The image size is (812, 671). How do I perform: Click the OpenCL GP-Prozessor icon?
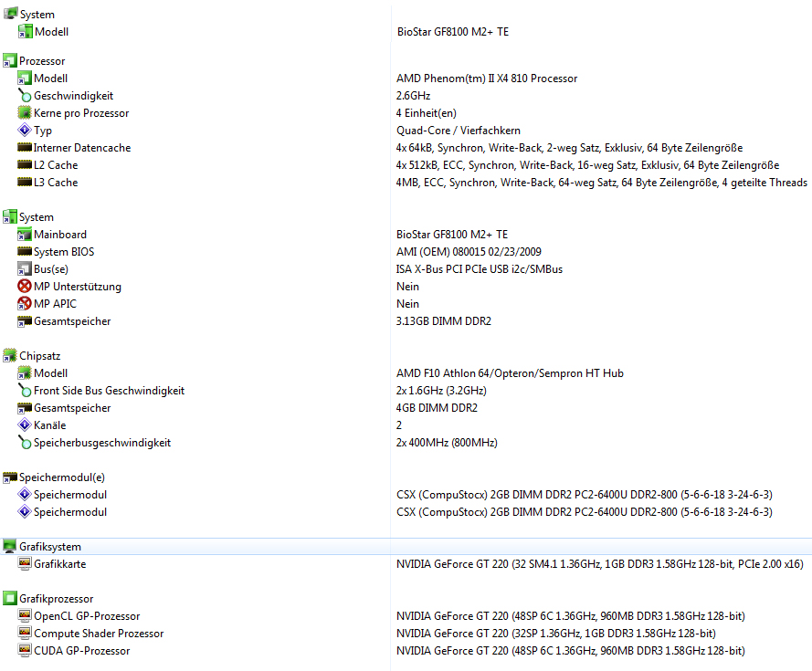(x=25, y=615)
